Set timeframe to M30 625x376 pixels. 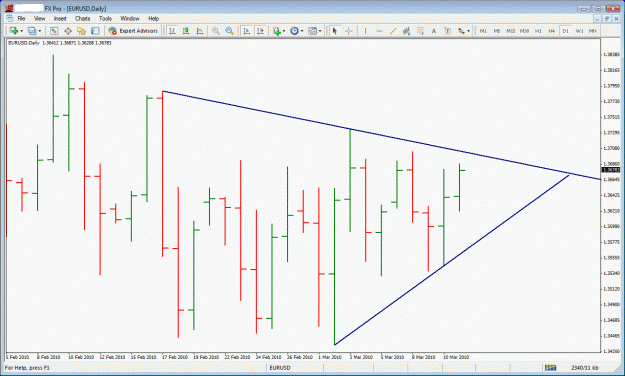tap(524, 31)
